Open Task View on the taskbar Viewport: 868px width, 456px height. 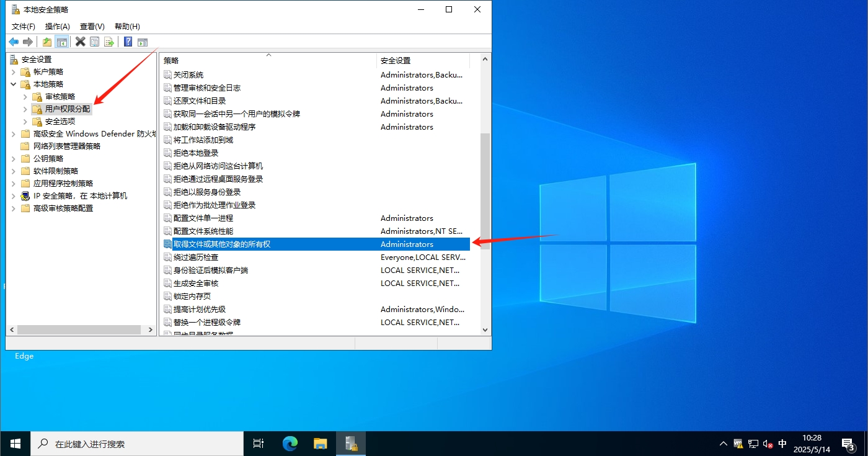[259, 444]
